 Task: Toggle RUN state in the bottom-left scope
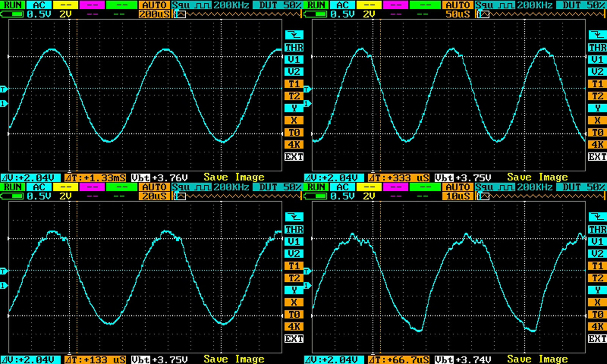[13, 187]
